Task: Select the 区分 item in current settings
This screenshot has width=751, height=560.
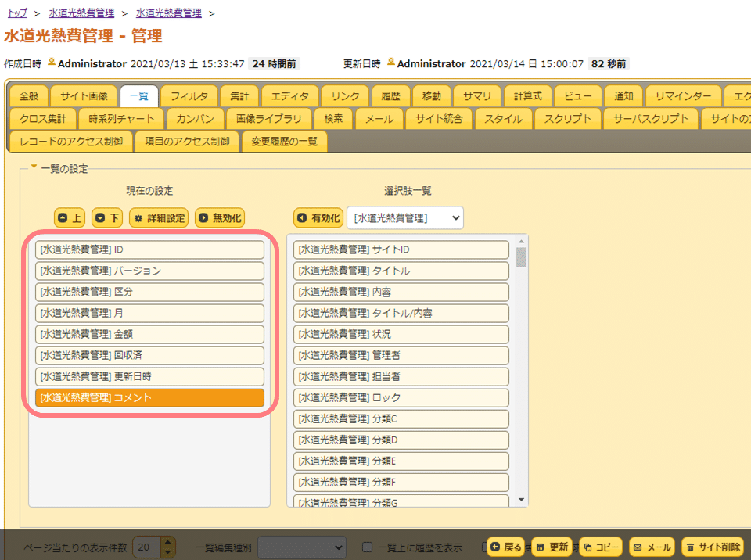Action: pos(149,292)
